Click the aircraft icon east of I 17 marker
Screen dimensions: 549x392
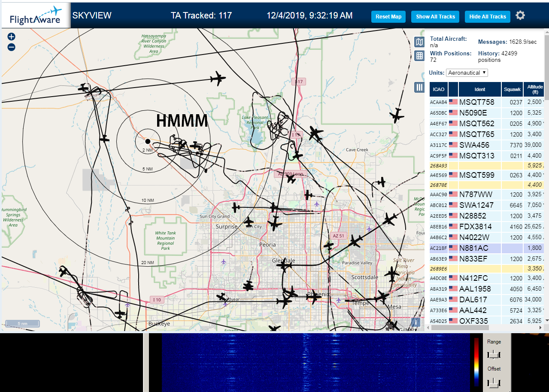point(316,134)
